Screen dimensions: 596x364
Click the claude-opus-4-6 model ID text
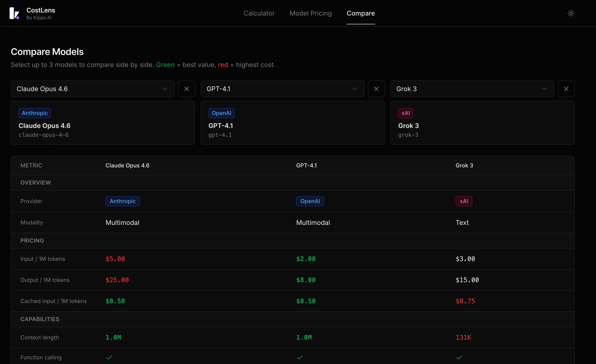point(44,135)
